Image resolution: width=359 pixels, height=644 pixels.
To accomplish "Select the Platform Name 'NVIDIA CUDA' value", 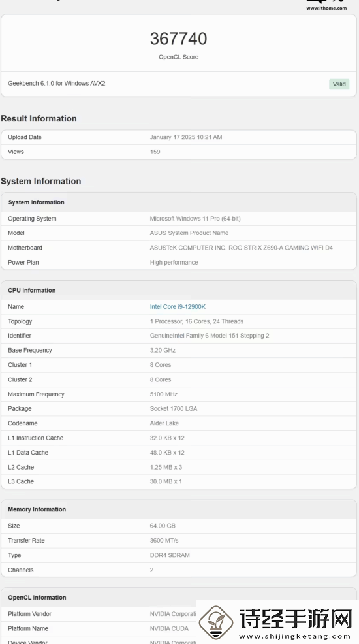I will point(169,629).
